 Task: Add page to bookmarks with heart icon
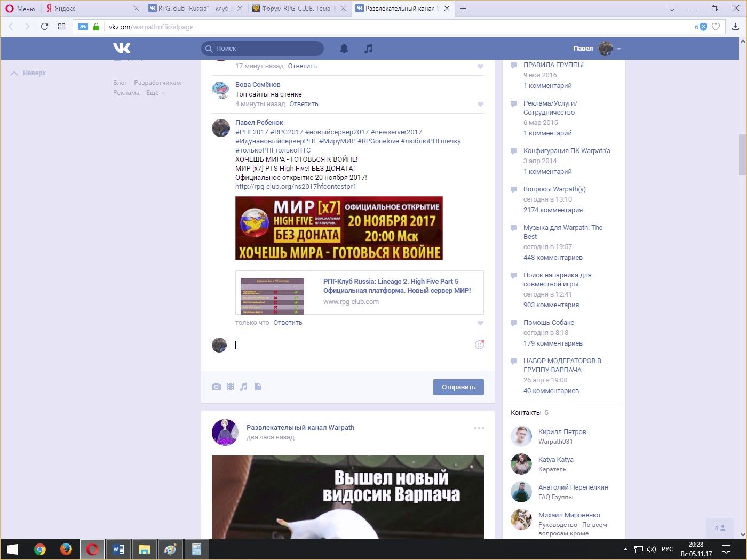pos(716,27)
